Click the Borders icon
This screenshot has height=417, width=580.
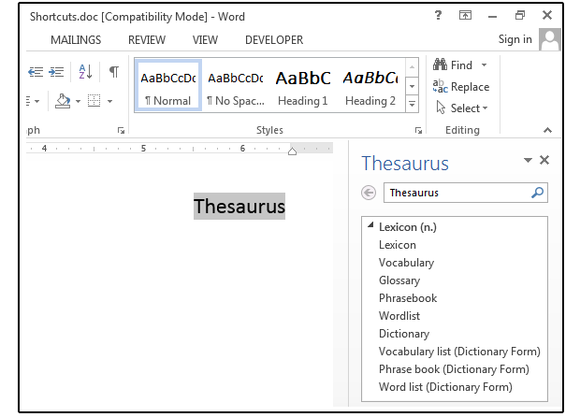(x=94, y=101)
